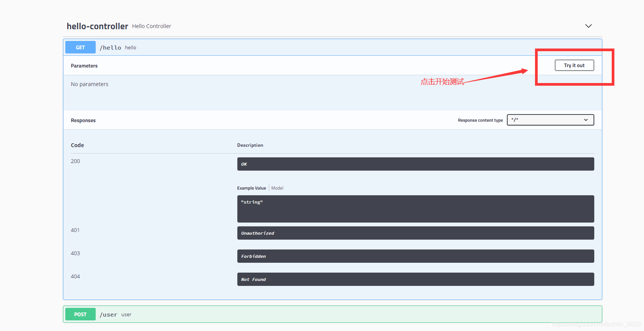Click the Try it out button
This screenshot has height=331, width=644.
coord(574,66)
